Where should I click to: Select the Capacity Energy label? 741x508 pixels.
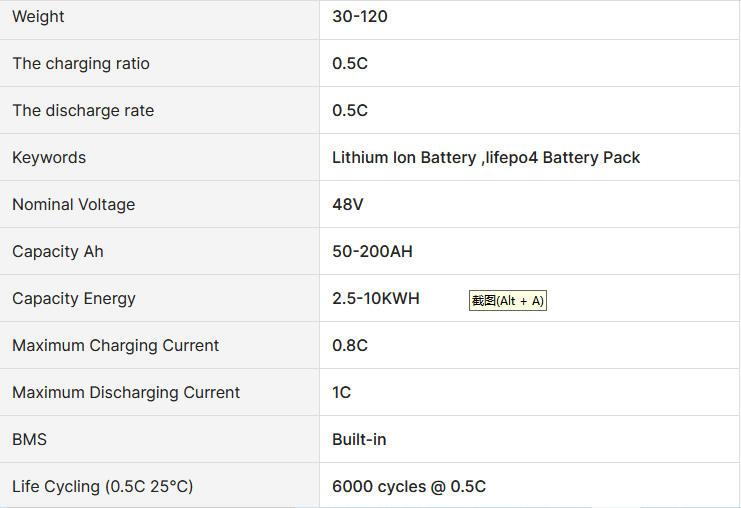[74, 299]
